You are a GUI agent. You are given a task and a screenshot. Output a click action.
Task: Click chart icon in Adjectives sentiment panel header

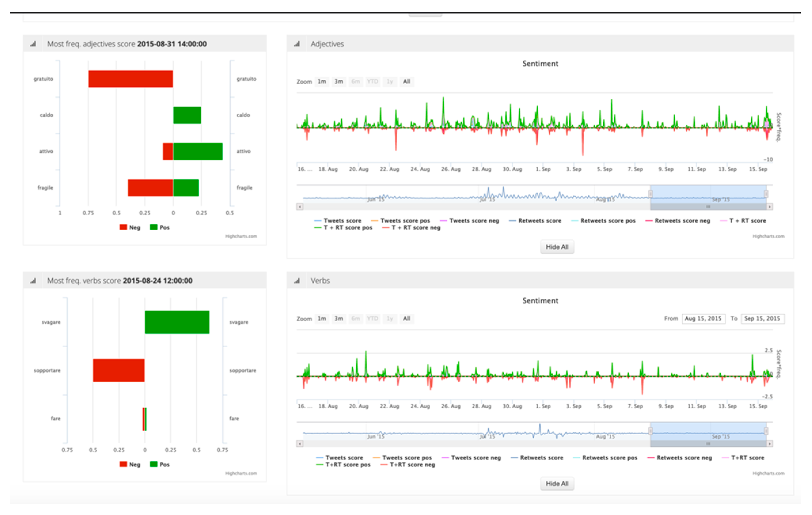(x=297, y=44)
